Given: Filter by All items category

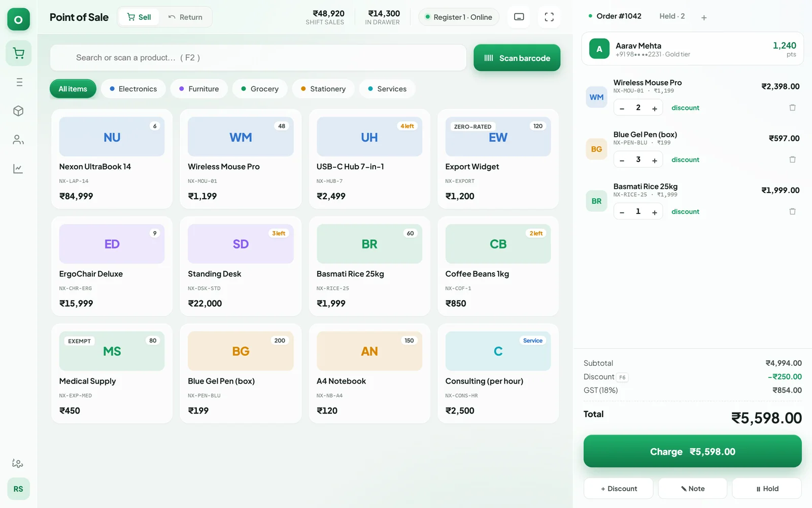Looking at the screenshot, I should click(73, 89).
